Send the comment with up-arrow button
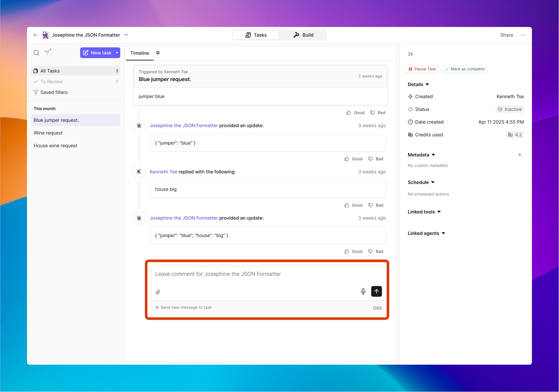The width and height of the screenshot is (559, 392). click(376, 291)
